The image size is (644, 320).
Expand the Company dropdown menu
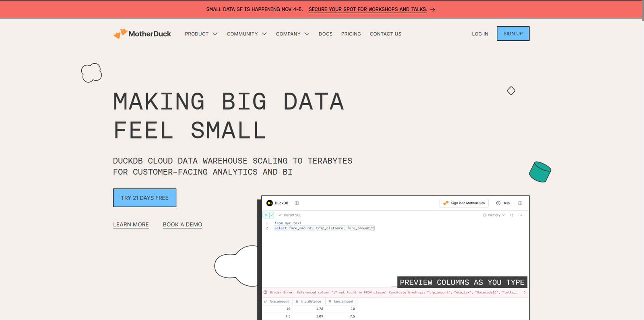[x=293, y=34]
